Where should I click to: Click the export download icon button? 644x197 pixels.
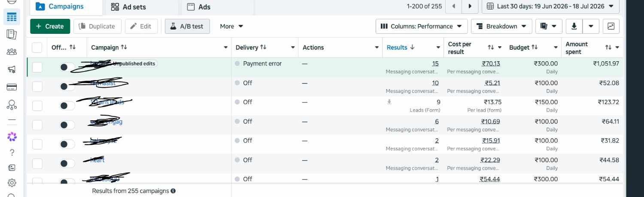[574, 26]
